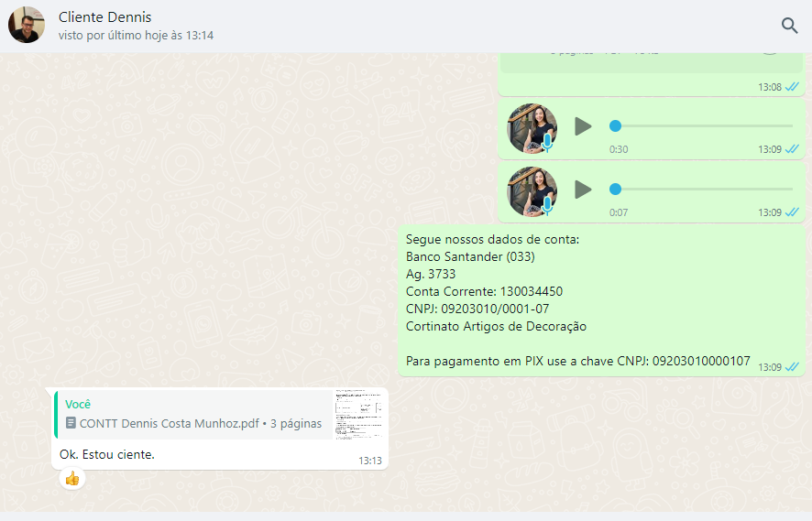This screenshot has height=521, width=812.
Task: Click document icon in quoted PDF reply
Action: tap(71, 423)
